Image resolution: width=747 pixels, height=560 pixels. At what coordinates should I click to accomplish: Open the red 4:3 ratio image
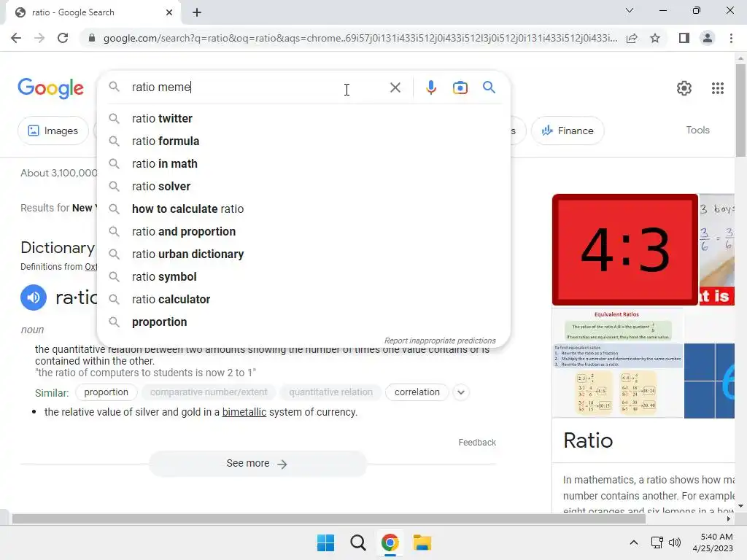tap(625, 249)
